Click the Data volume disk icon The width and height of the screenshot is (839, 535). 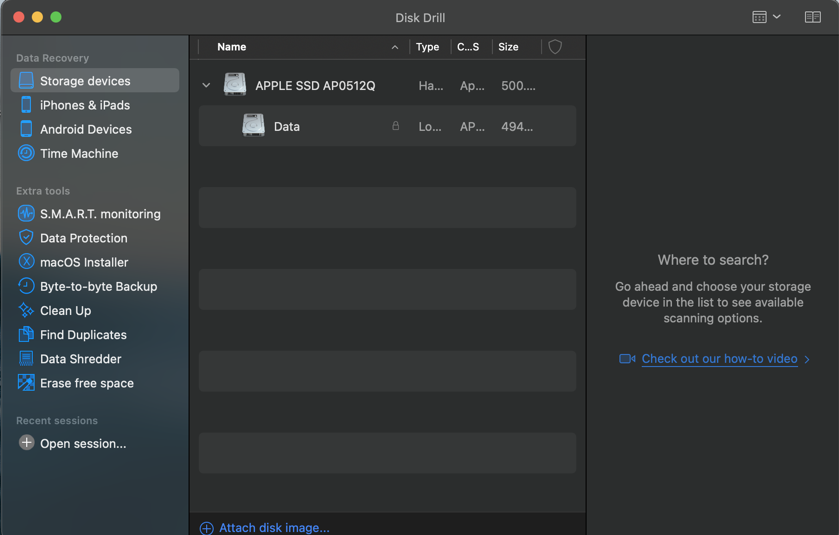[253, 126]
